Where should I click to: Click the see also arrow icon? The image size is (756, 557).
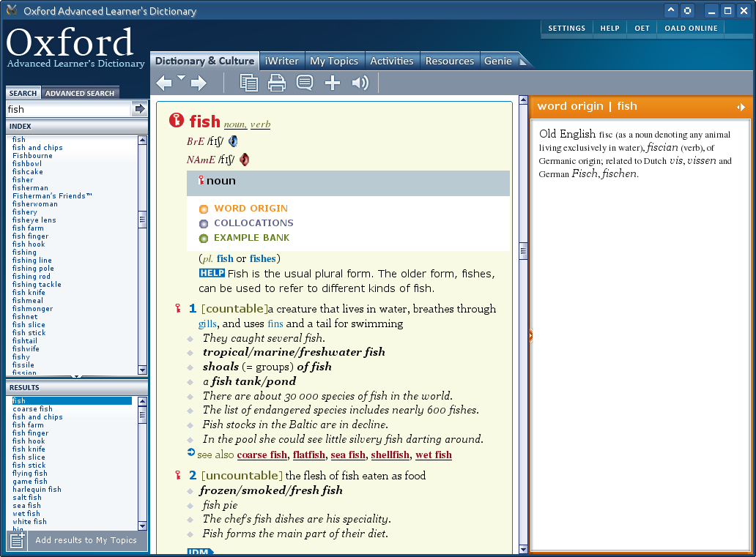191,452
